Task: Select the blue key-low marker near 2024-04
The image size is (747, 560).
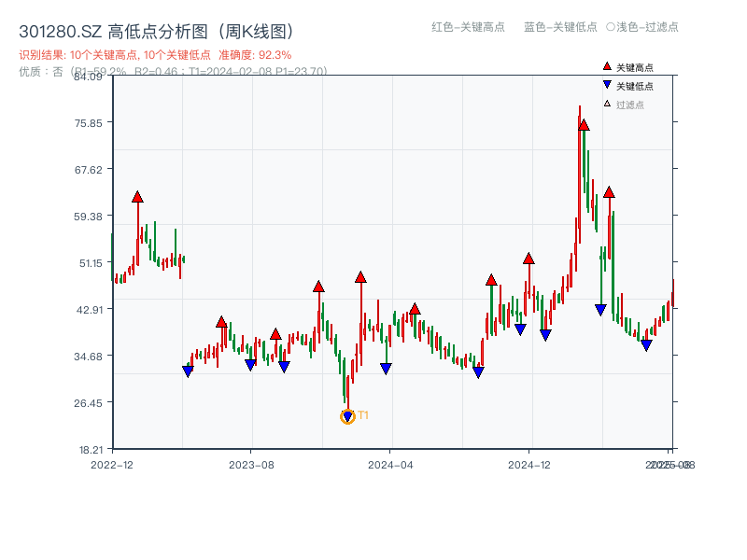Action: (x=384, y=367)
